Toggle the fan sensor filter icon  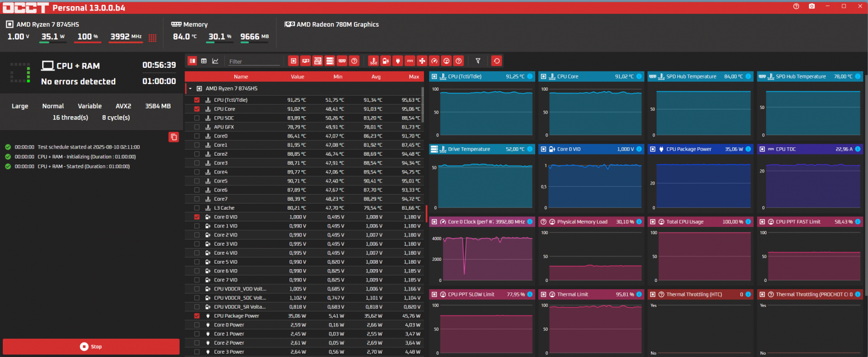(x=422, y=61)
